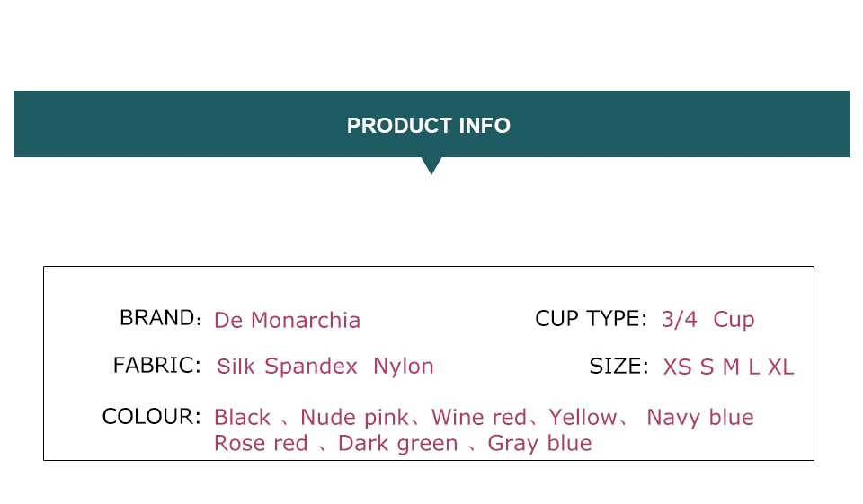The width and height of the screenshot is (863, 504).
Task: Pick the Wine red colour option
Action: tap(478, 418)
